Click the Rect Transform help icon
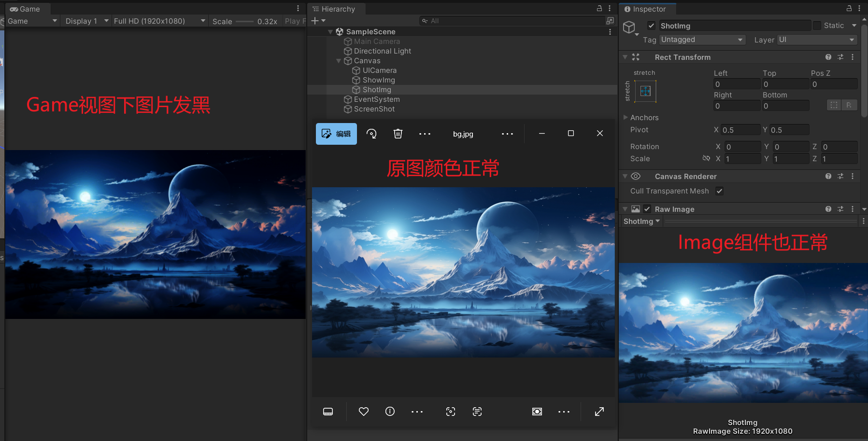 click(828, 57)
